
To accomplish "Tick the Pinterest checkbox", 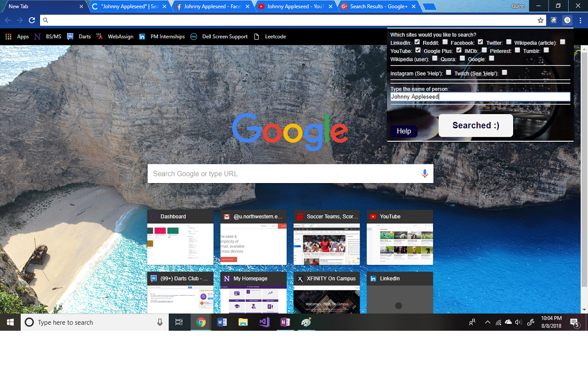I will pyautogui.click(x=518, y=50).
